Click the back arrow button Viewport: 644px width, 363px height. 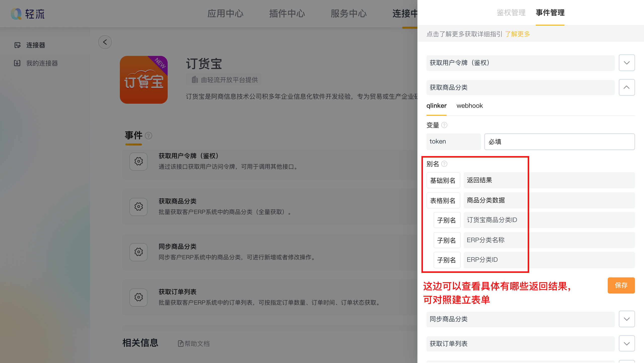[x=105, y=42]
